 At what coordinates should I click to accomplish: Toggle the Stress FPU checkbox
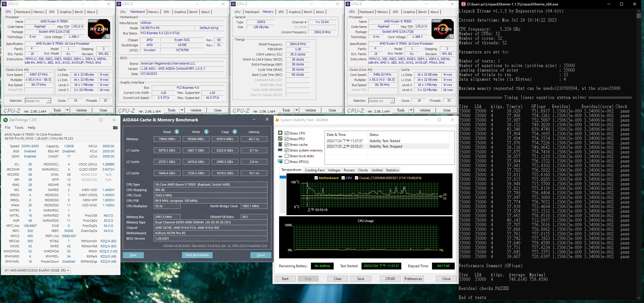coord(287,139)
